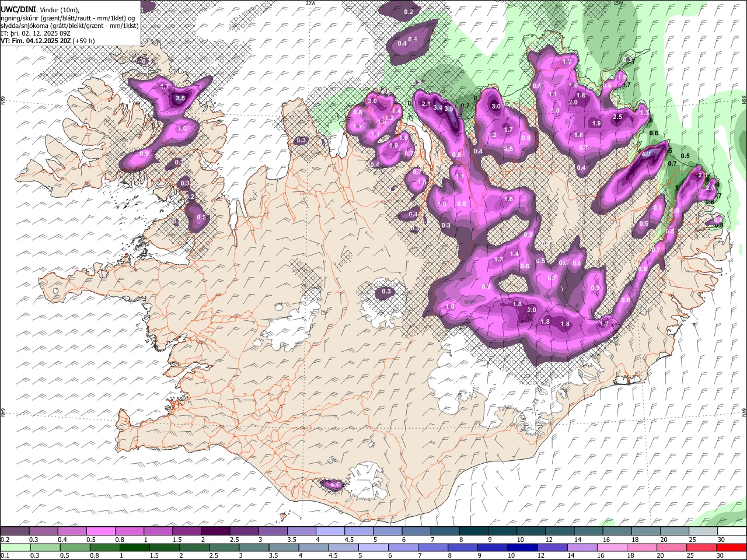Viewport: 747px width, 560px height.
Task: Click the 'VT: Fim. 04.12.2025 20Z (+59 h)' line
Action: (48, 41)
